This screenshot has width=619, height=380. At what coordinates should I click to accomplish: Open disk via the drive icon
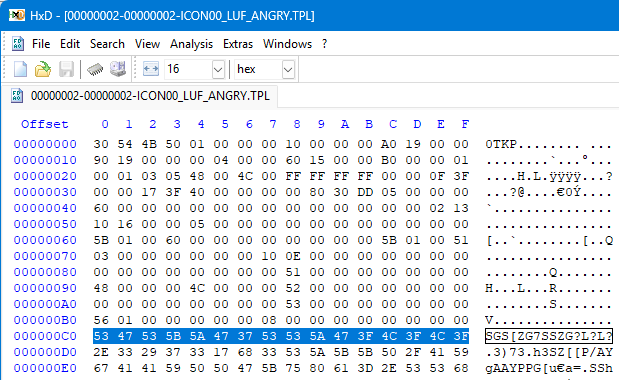click(118, 69)
